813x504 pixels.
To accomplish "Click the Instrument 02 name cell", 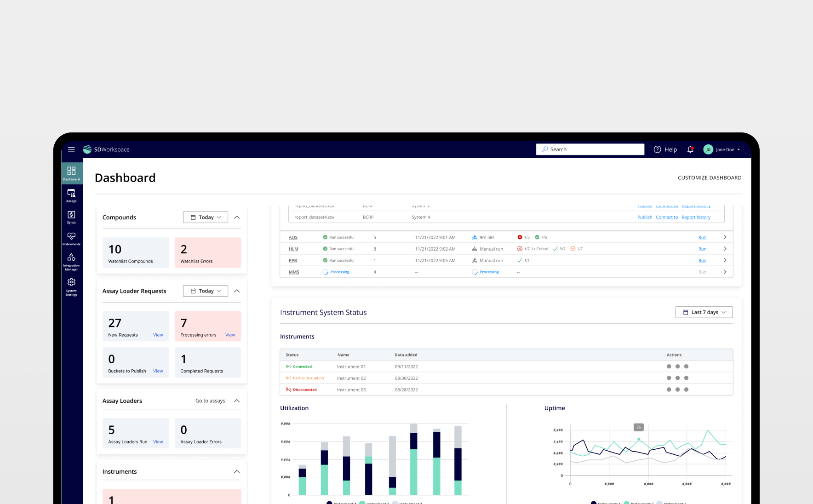I will [351, 378].
